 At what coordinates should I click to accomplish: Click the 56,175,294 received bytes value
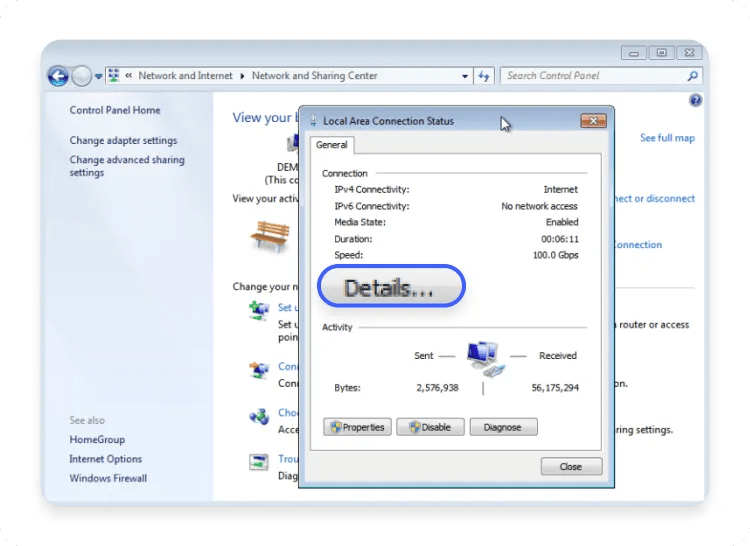(555, 388)
